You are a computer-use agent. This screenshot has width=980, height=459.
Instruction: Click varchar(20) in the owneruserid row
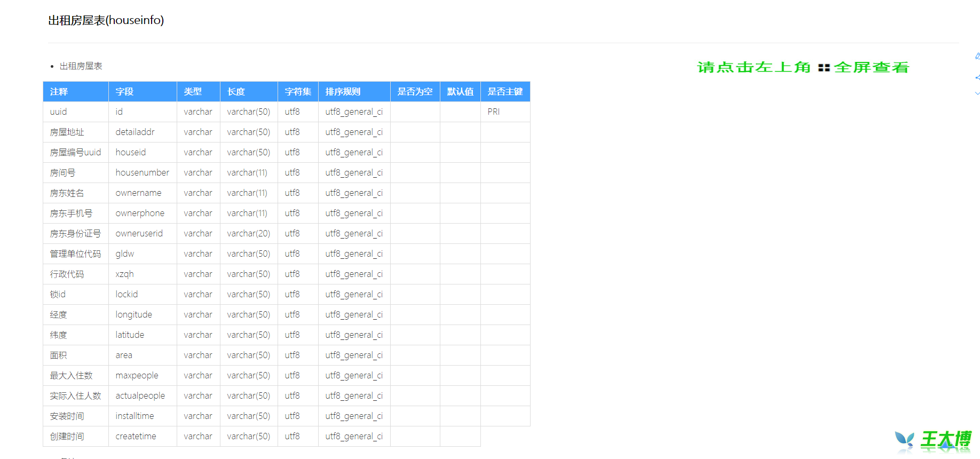click(x=249, y=234)
